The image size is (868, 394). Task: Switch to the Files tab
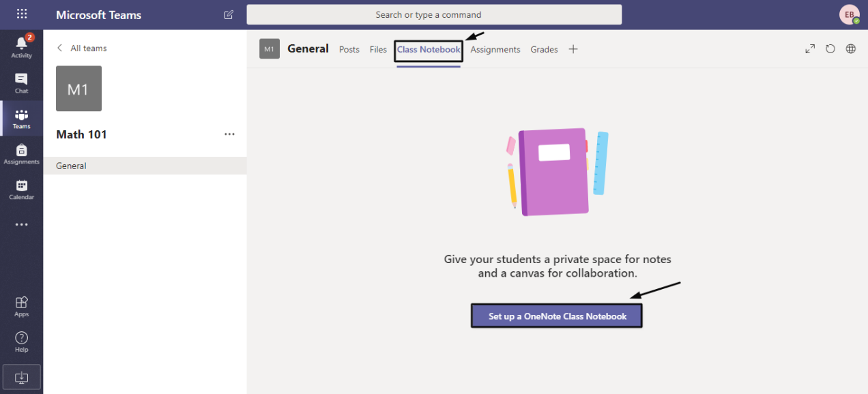click(x=378, y=49)
